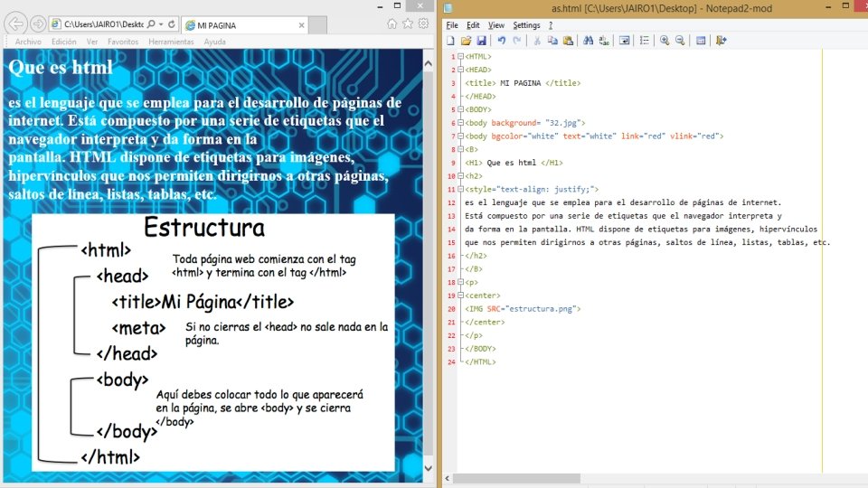
Task: Open the Edit menu in Notepad2
Action: tap(473, 25)
